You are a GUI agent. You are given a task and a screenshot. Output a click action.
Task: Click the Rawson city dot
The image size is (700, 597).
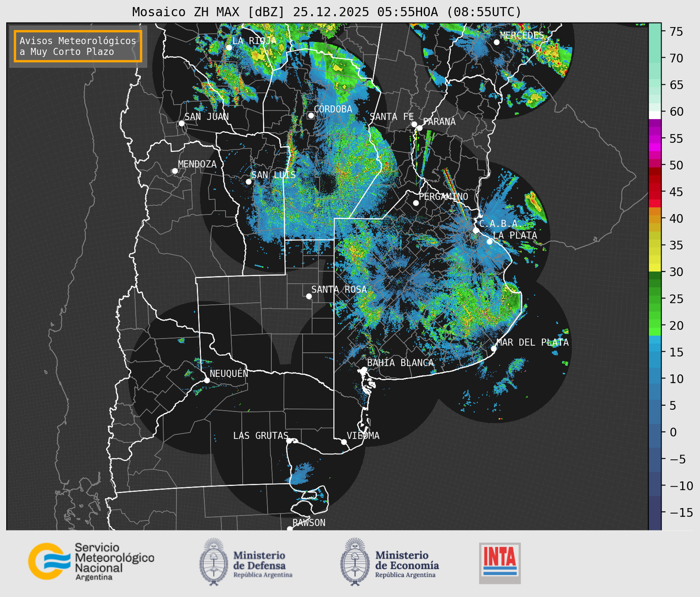(x=290, y=528)
